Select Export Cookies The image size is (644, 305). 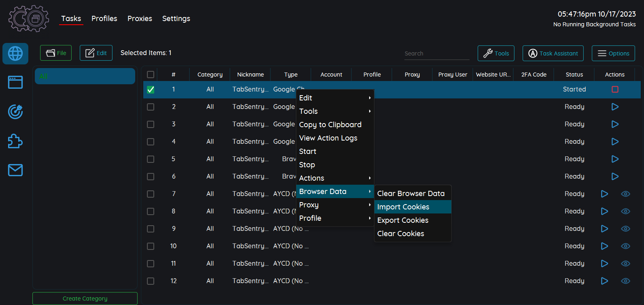tap(413, 220)
